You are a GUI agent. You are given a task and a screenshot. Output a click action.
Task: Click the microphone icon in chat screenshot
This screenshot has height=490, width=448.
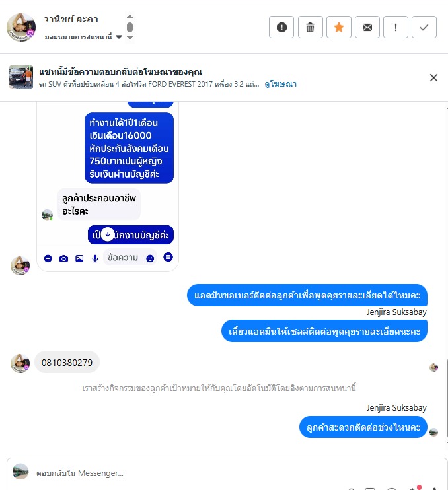[x=95, y=258]
